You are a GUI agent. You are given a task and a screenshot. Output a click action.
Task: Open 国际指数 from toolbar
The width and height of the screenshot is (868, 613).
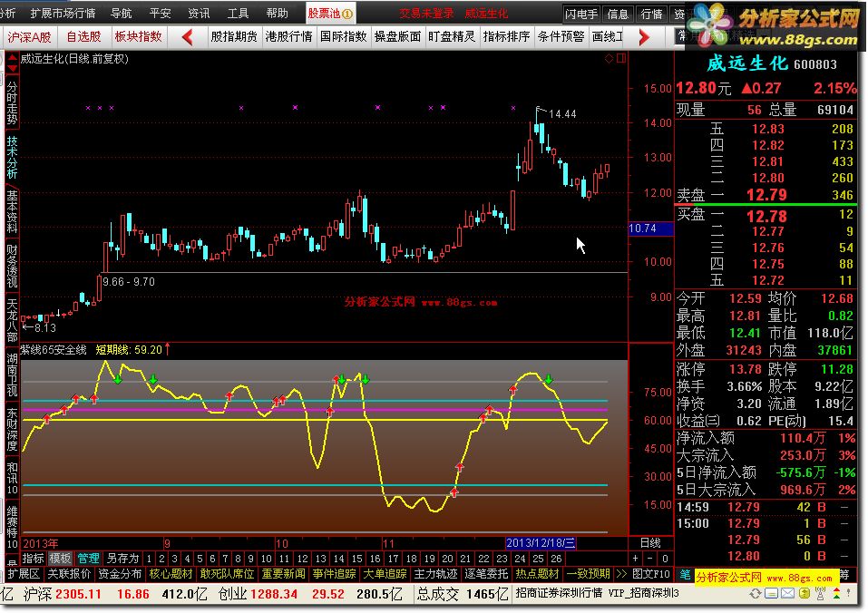click(343, 37)
